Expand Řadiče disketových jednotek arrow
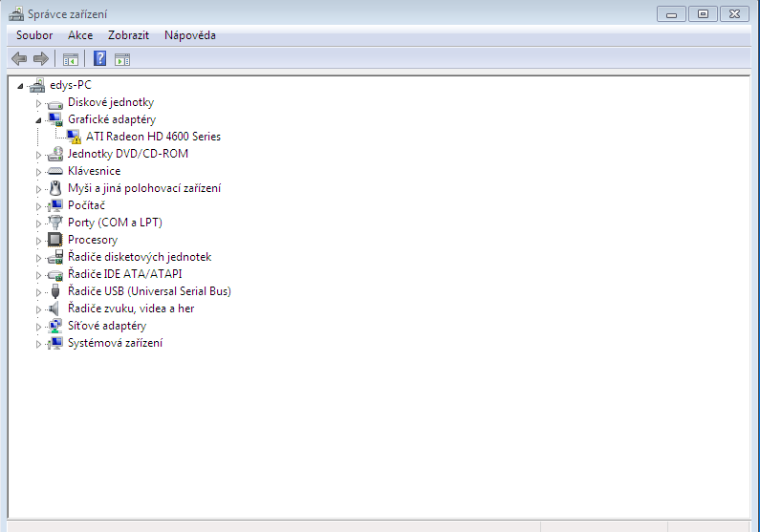This screenshot has height=532, width=760. point(38,258)
